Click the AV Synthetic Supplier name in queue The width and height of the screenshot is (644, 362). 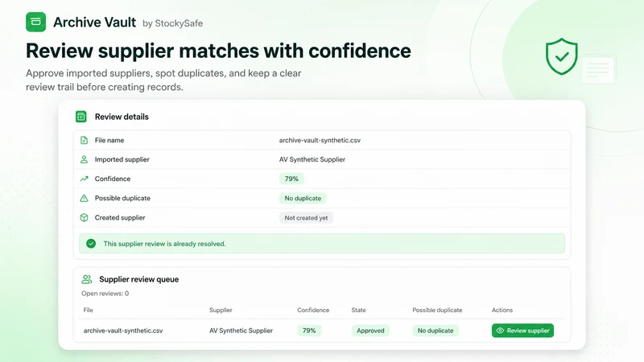point(241,331)
